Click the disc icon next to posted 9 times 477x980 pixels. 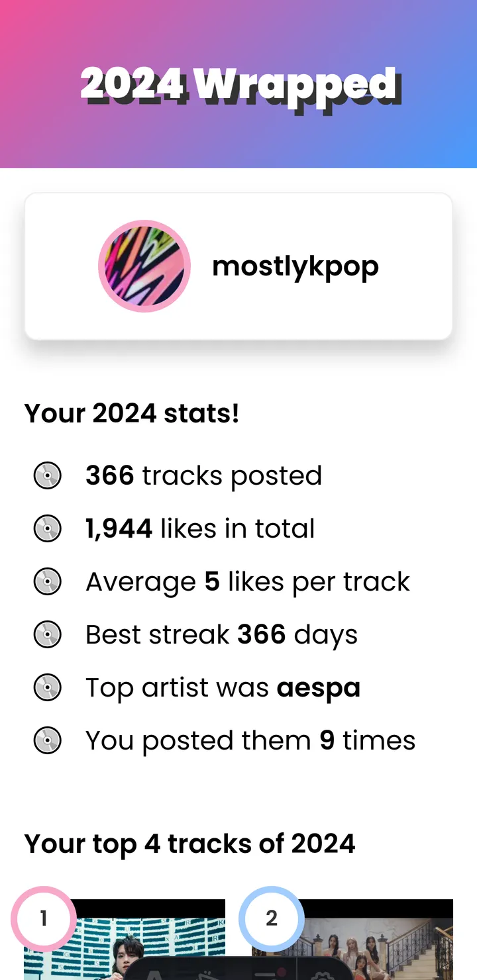point(47,740)
